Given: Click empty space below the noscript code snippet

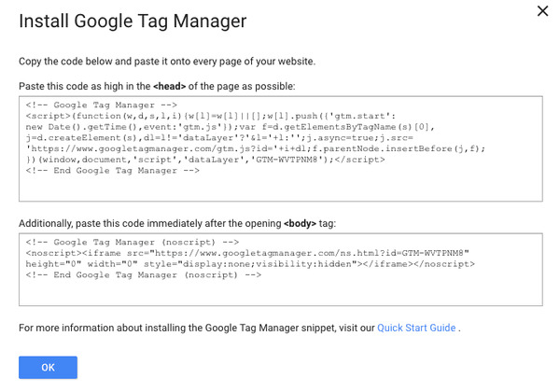Looking at the screenshot, I should pos(281,293).
